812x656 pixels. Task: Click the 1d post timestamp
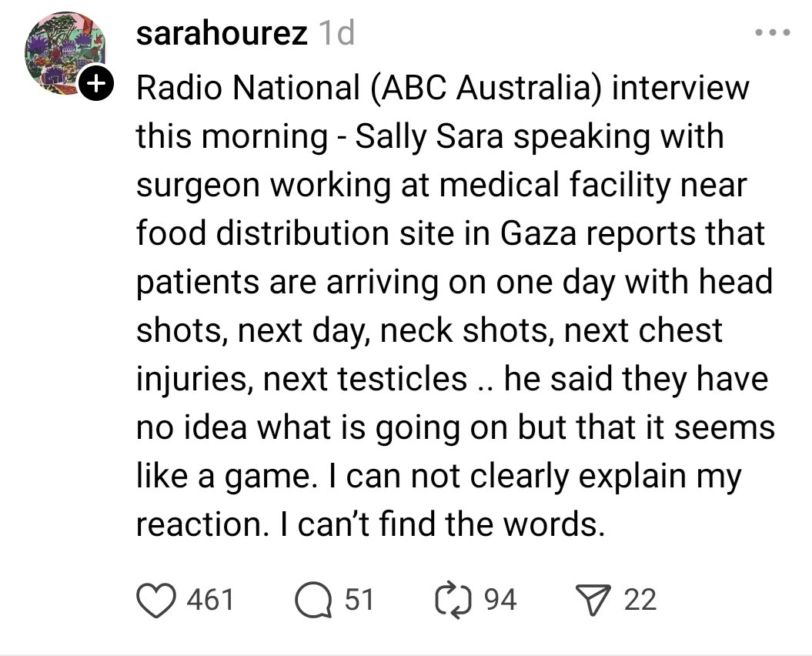tap(336, 35)
